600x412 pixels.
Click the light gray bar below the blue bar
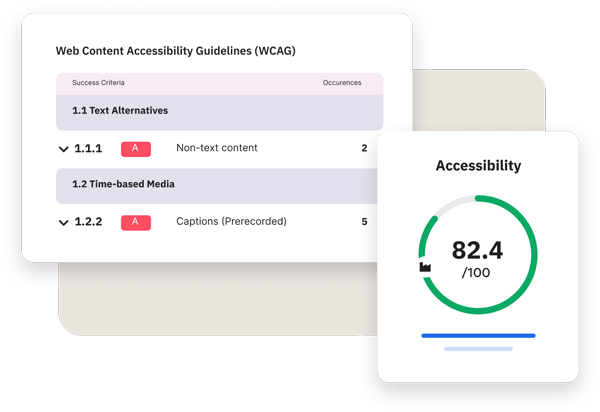[x=478, y=349]
